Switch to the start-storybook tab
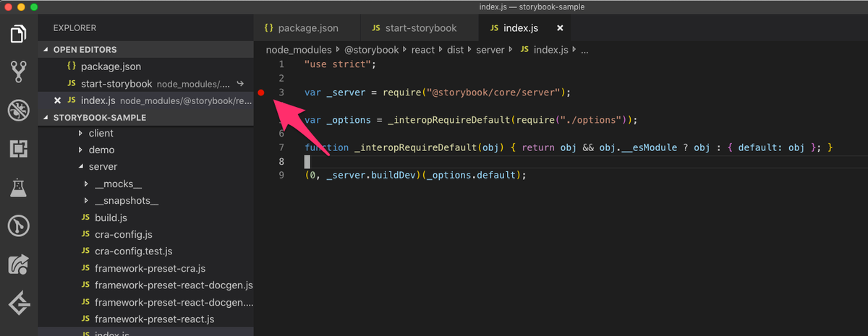The height and width of the screenshot is (336, 868). [x=419, y=28]
